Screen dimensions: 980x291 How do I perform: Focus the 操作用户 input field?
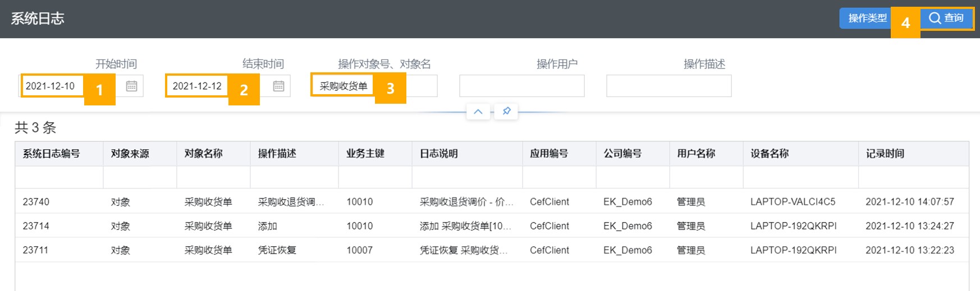point(522,86)
